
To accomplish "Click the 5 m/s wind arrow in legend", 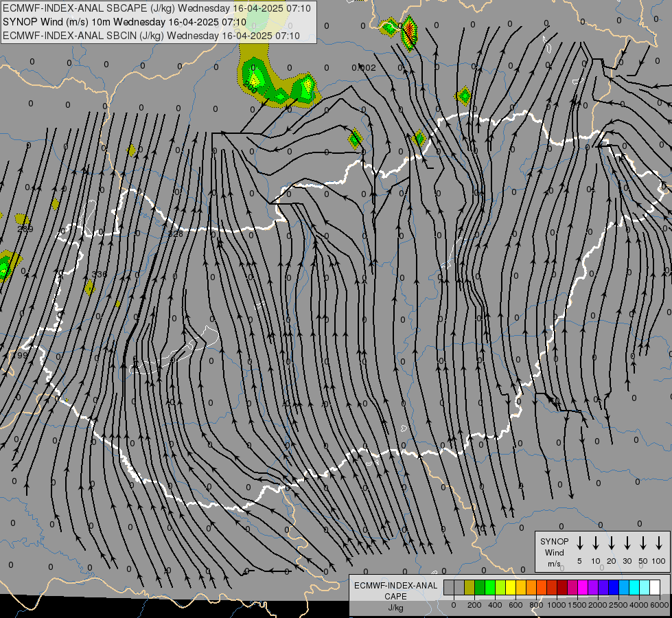I will (x=579, y=543).
